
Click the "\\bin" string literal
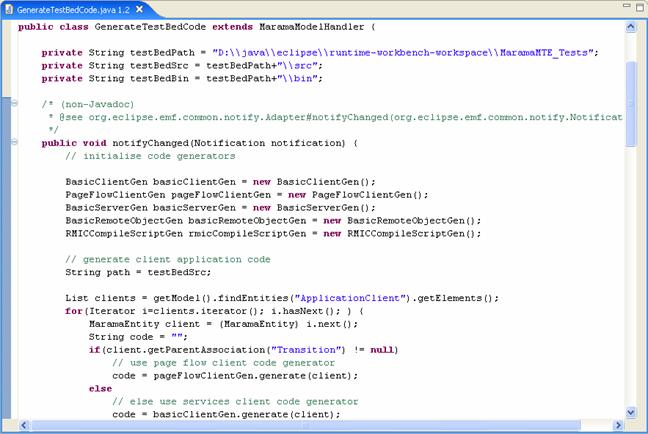pos(298,79)
